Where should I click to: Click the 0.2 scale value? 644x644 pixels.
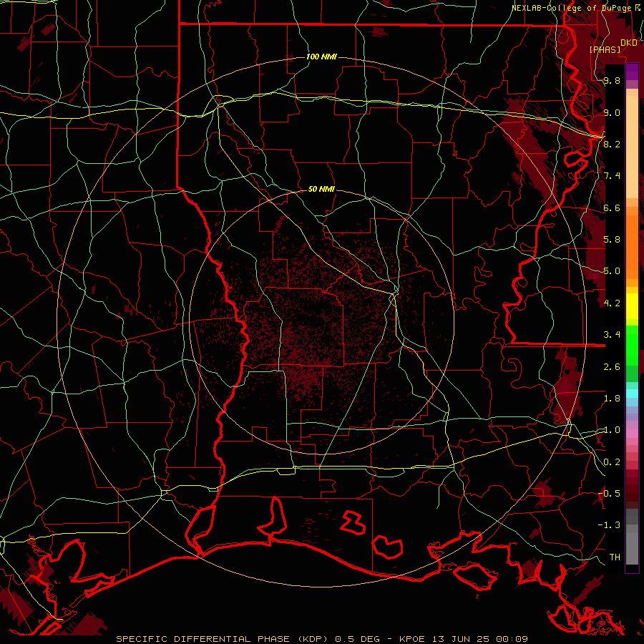pyautogui.click(x=612, y=462)
